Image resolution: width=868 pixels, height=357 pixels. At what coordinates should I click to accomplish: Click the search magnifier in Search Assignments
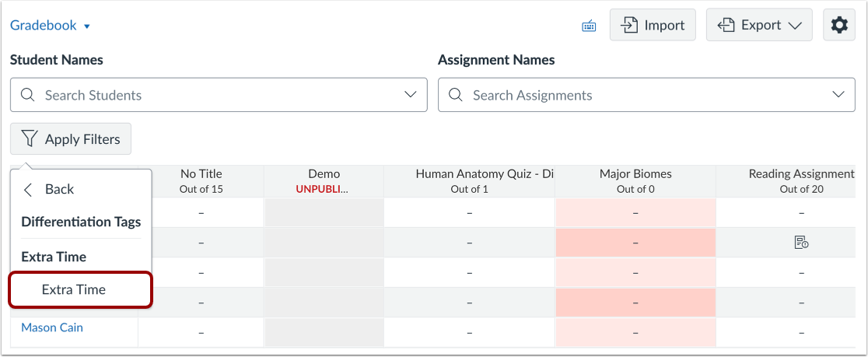(455, 95)
